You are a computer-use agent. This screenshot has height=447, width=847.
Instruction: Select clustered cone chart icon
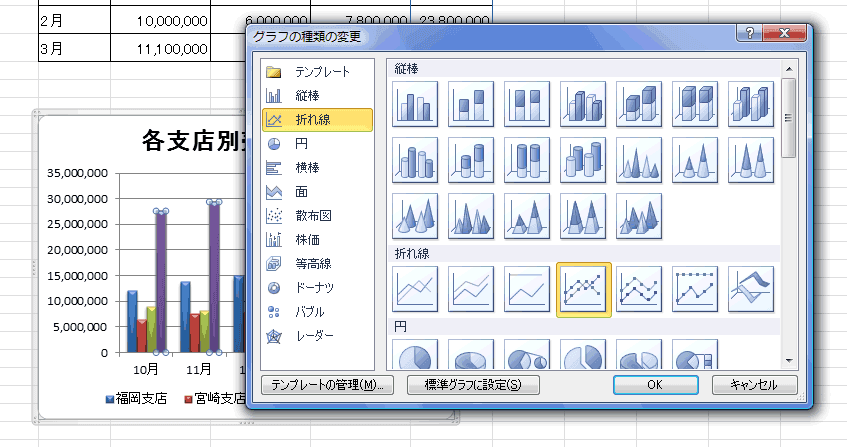(639, 160)
